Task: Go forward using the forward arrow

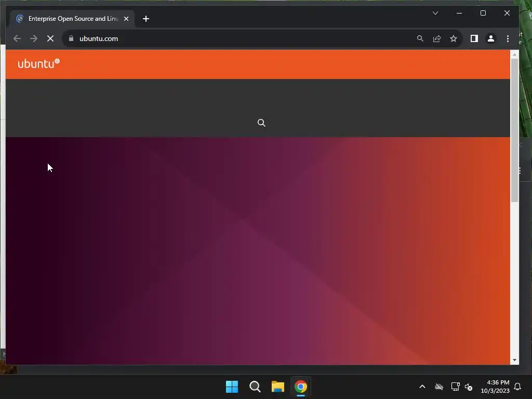Action: click(34, 38)
